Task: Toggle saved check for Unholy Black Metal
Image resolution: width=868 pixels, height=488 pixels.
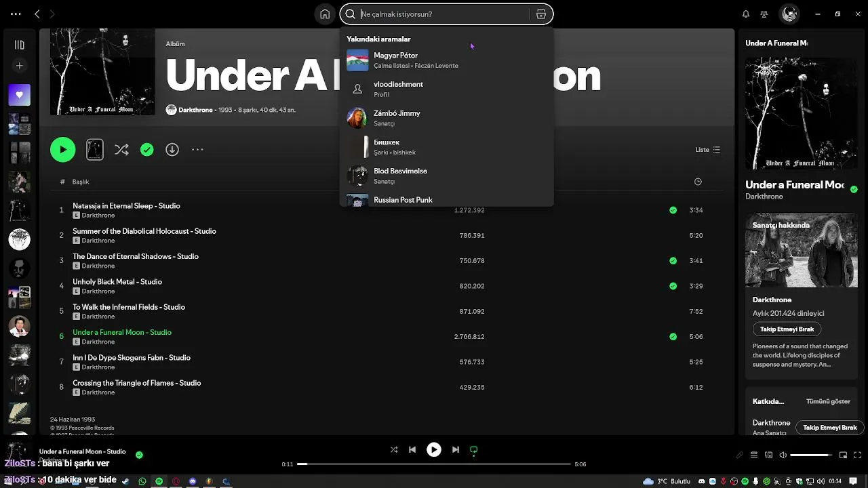Action: [x=673, y=286]
